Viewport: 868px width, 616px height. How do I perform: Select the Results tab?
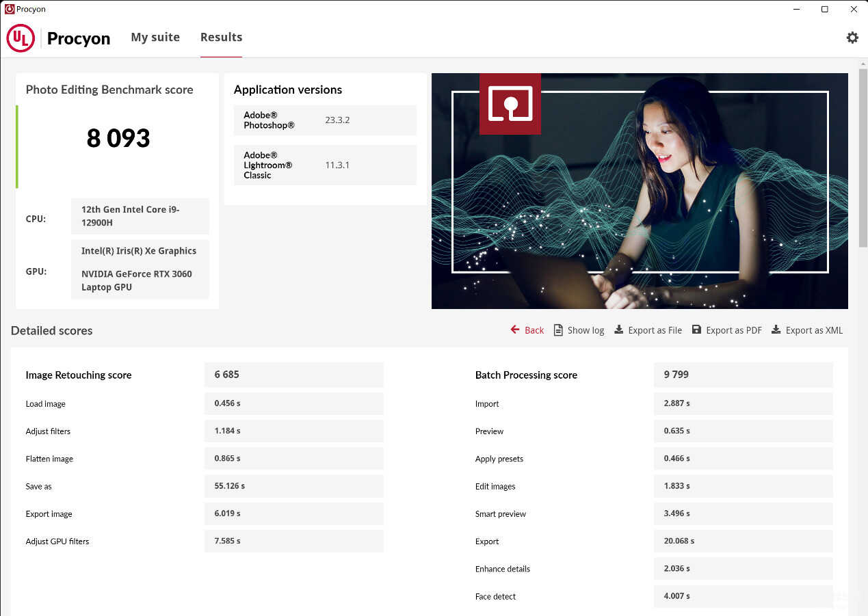coord(221,38)
